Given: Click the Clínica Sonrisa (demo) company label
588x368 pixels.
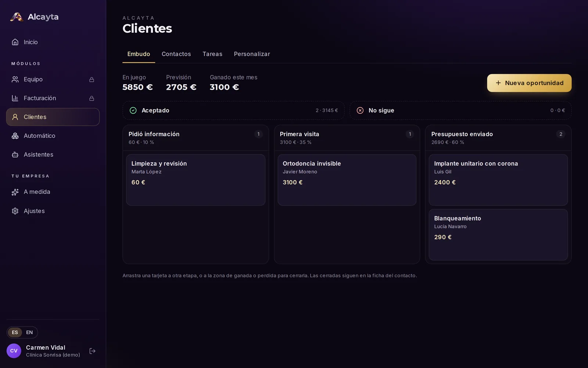Looking at the screenshot, I should [x=53, y=355].
